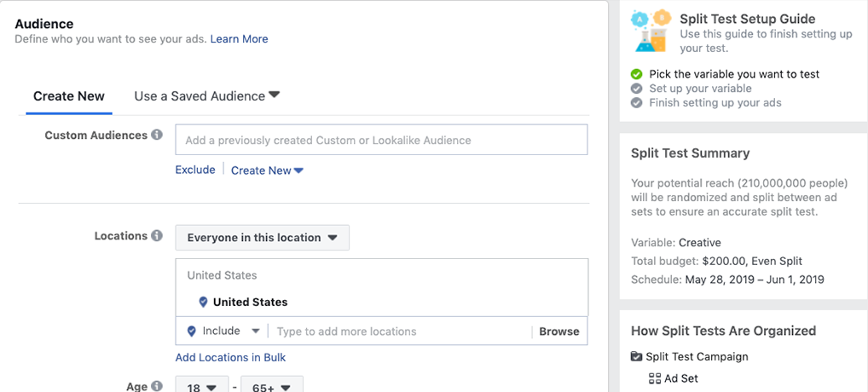Image resolution: width=868 pixels, height=392 pixels.
Task: Click the United States location pin icon
Action: pos(203,303)
